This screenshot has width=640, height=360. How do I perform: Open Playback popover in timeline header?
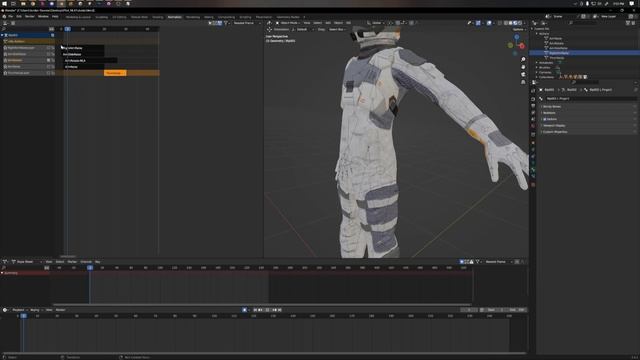point(19,310)
